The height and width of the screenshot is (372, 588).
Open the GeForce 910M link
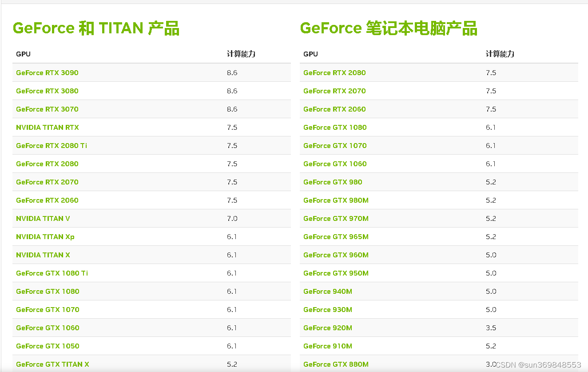(328, 346)
